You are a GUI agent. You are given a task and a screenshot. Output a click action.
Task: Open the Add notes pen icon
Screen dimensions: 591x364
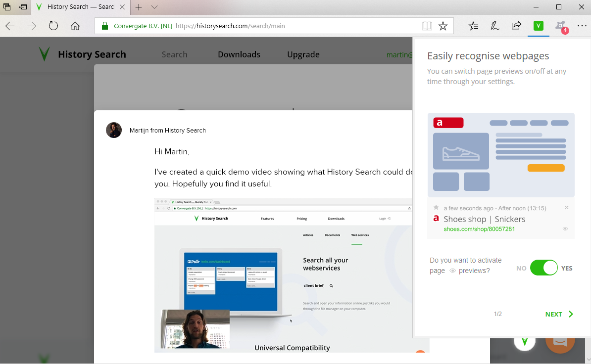click(494, 25)
